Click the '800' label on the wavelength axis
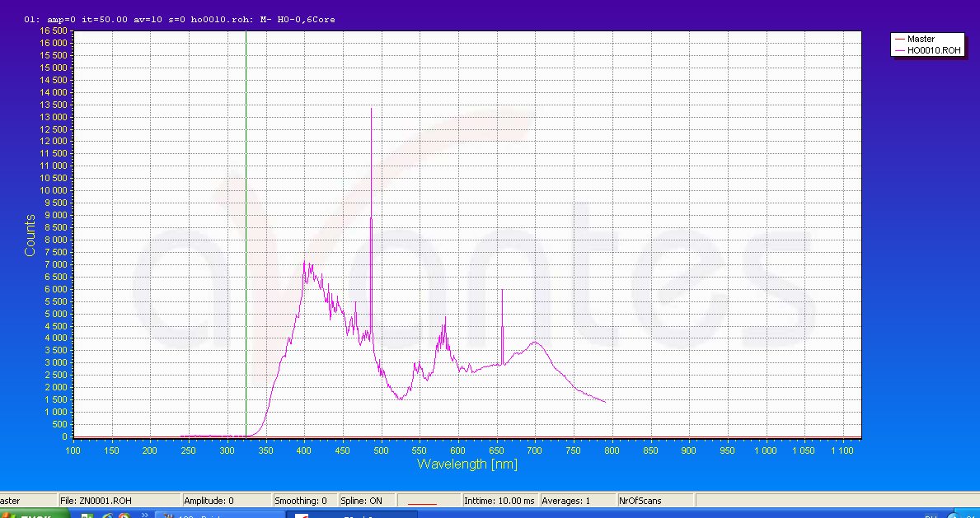 pyautogui.click(x=612, y=450)
